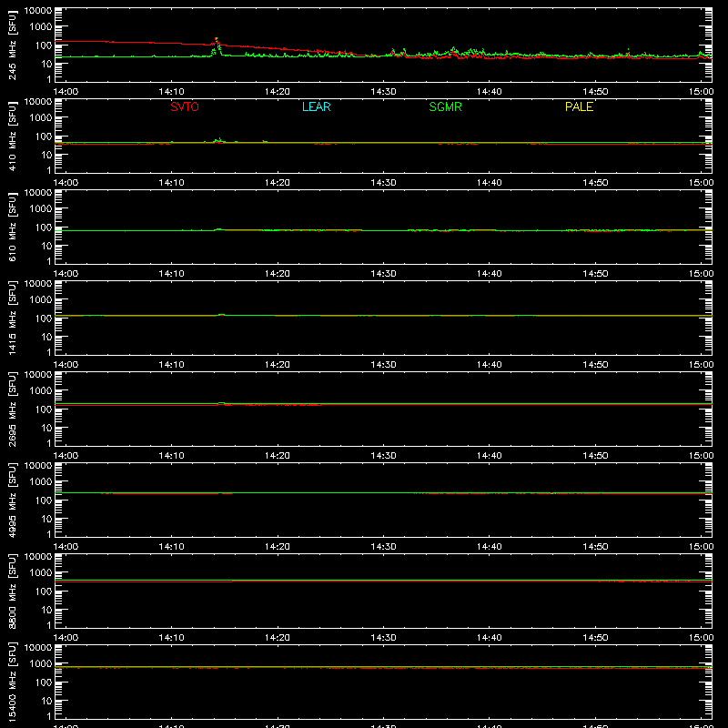Click 14:30 tick label under 4995 MHz panel
The width and height of the screenshot is (728, 728).
383,547
